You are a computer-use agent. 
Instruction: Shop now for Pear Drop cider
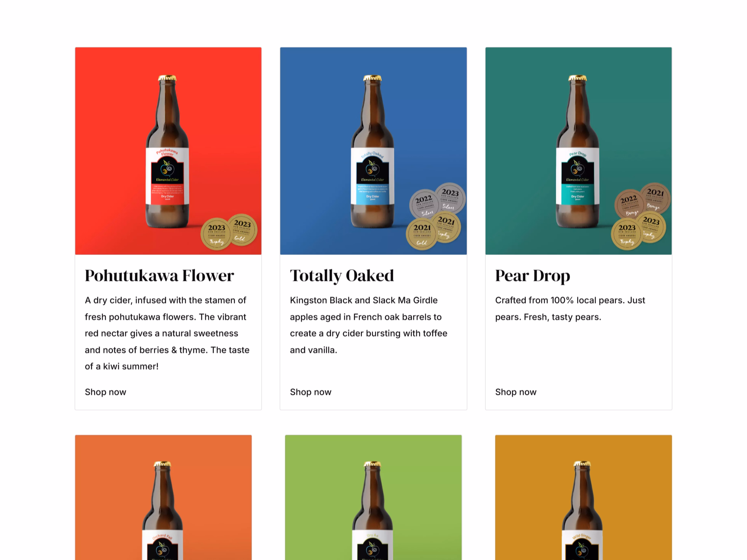[x=516, y=392]
